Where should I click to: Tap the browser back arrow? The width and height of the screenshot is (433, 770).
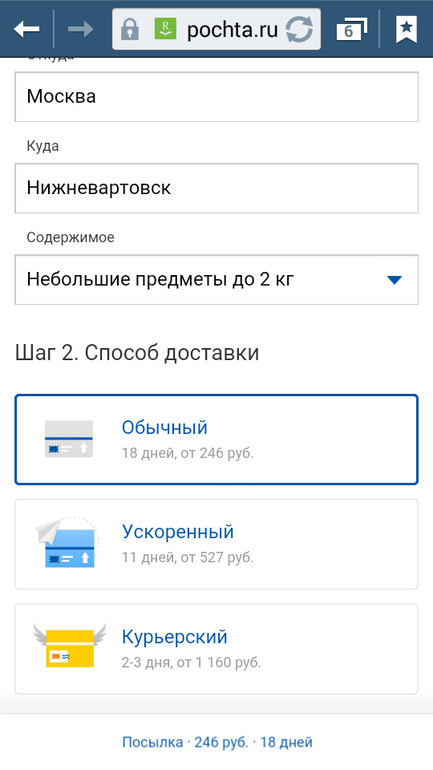[27, 29]
